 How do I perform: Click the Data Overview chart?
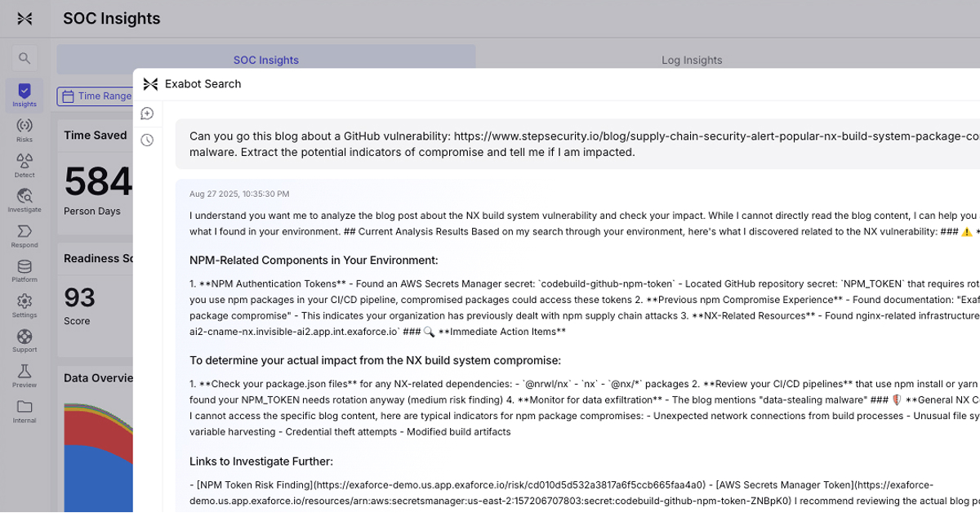point(98,456)
